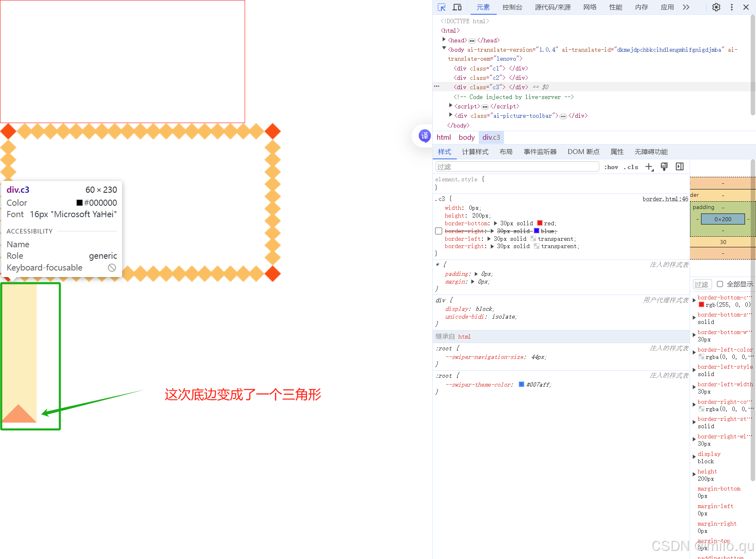
Task: Show more DevTools tabs chevron
Action: pyautogui.click(x=686, y=7)
